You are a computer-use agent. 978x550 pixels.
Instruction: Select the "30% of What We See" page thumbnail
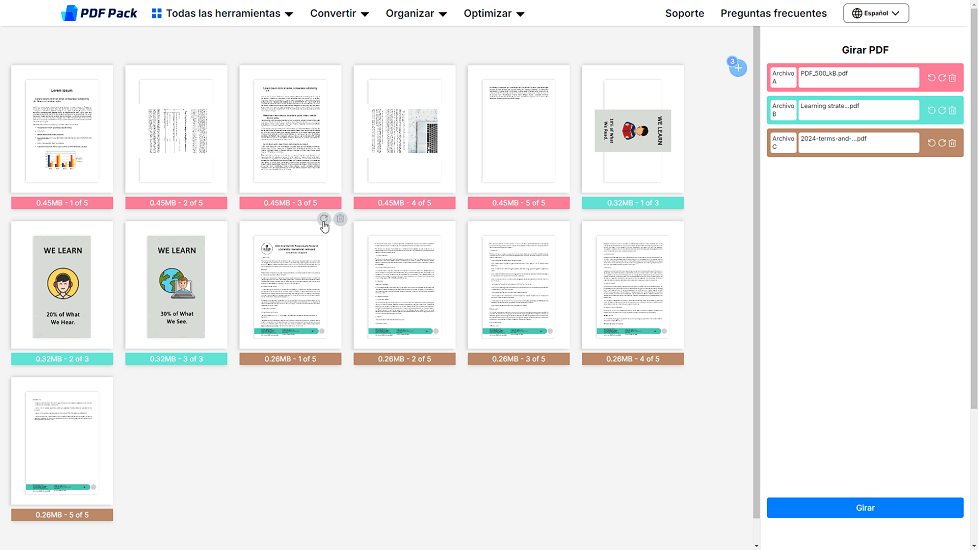pos(176,286)
